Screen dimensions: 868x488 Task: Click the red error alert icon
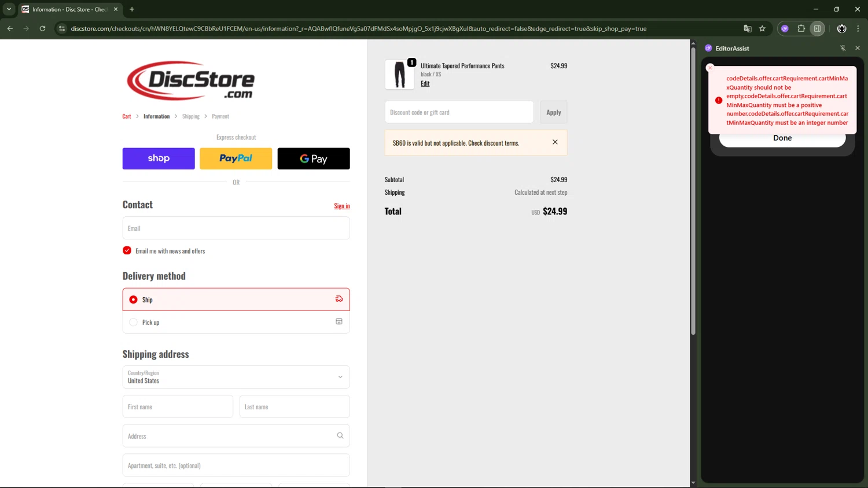pos(719,100)
